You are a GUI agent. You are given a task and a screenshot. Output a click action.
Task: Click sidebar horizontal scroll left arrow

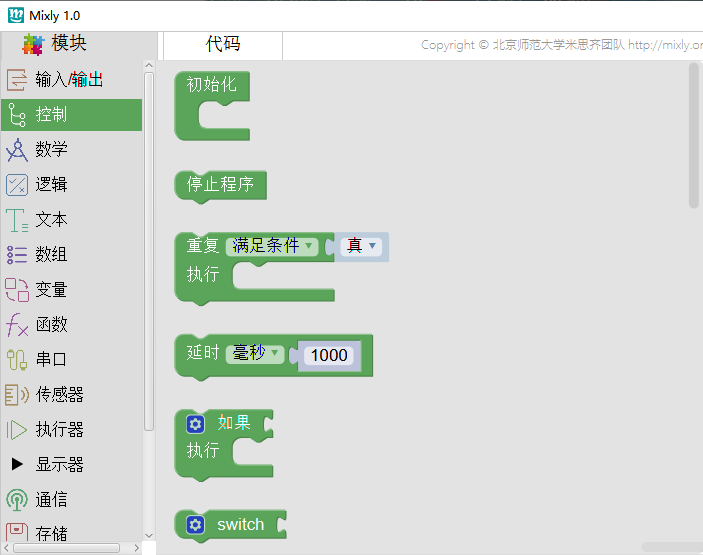coord(6,548)
